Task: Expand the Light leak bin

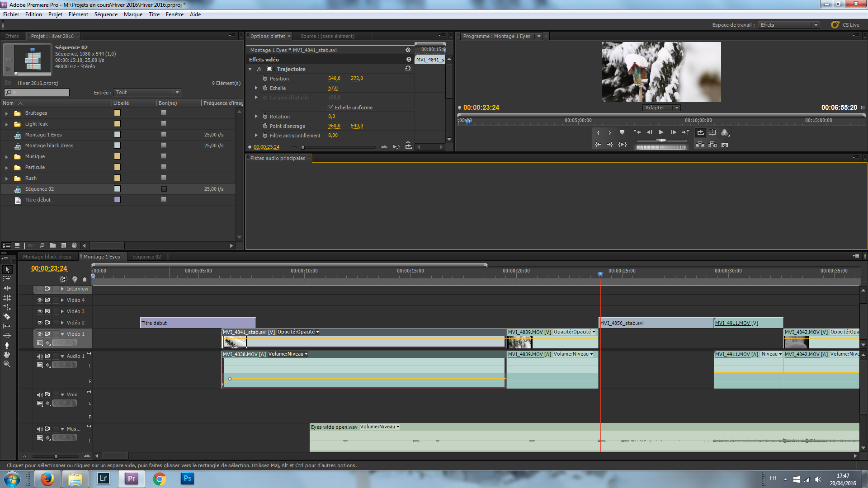Action: coord(7,124)
